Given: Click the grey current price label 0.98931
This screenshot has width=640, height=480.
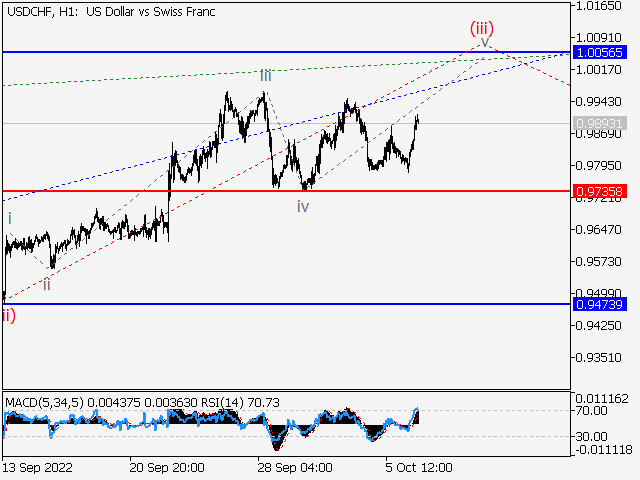Looking at the screenshot, I should pyautogui.click(x=600, y=123).
